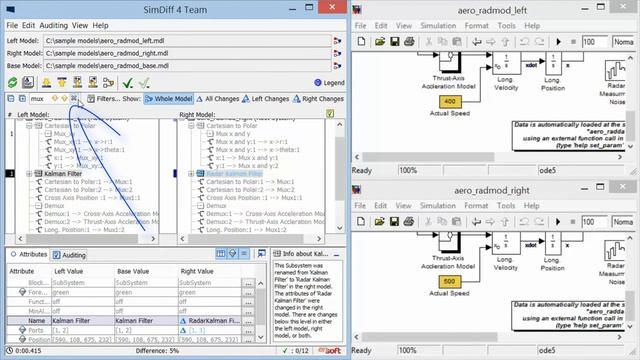Screen dimensions: 640x360
Task: Clear the 'mux' search with the X icon
Action: tap(74, 98)
